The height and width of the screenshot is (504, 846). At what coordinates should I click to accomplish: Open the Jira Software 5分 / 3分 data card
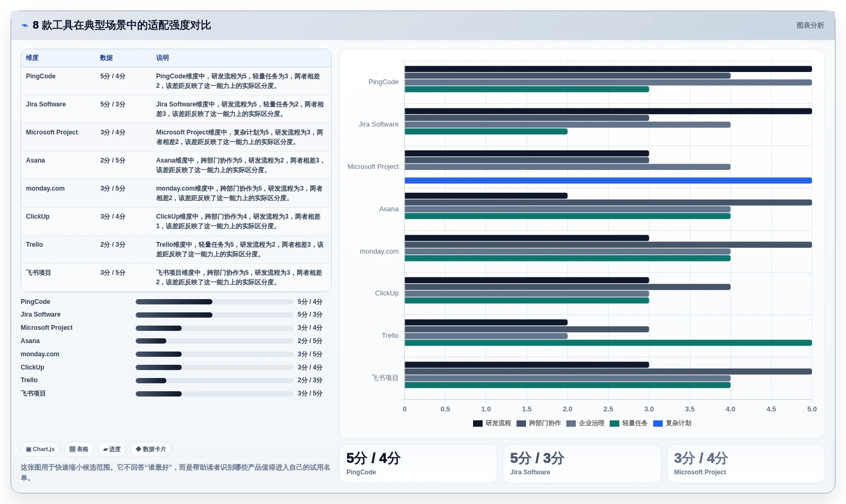click(582, 464)
